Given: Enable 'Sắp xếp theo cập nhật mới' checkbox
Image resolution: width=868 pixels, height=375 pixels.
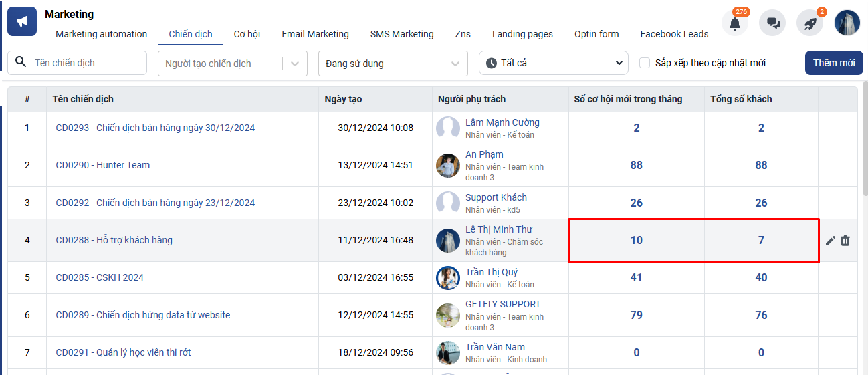Looking at the screenshot, I should pos(645,63).
